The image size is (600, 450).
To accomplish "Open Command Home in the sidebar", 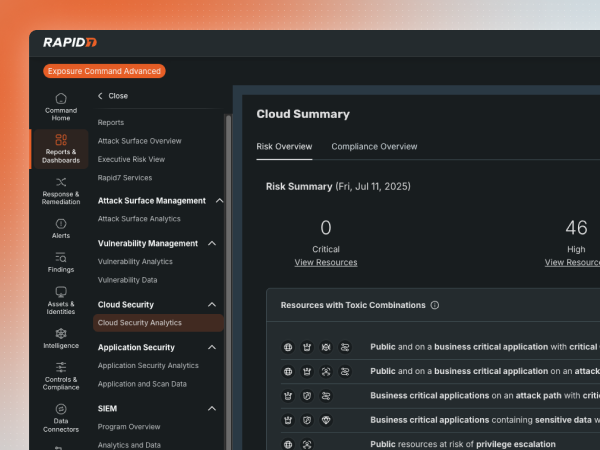I will pos(61,106).
